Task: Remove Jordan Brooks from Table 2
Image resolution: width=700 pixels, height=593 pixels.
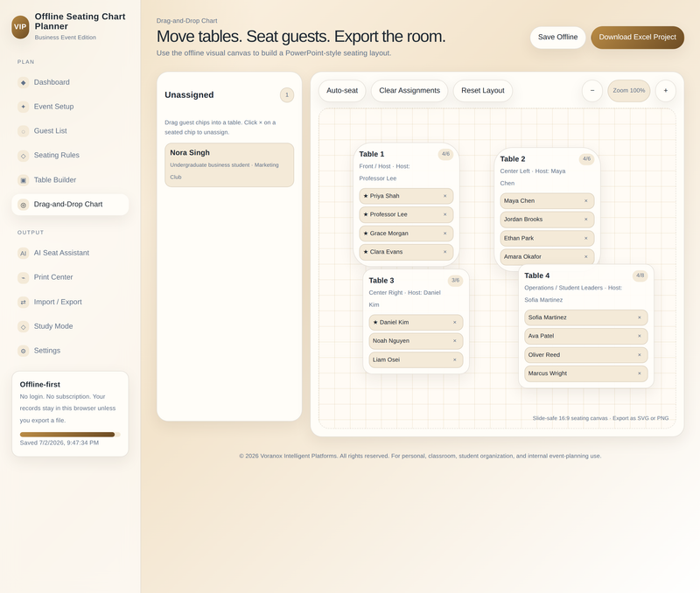Action: coord(586,220)
